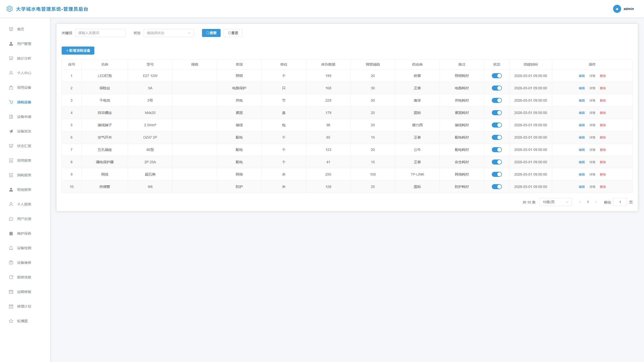Select page 1 in pagination
Image resolution: width=644 pixels, height=362 pixels.
click(x=588, y=202)
